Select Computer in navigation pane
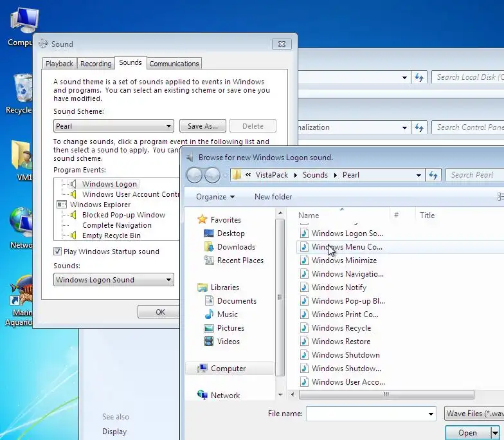 pyautogui.click(x=230, y=368)
